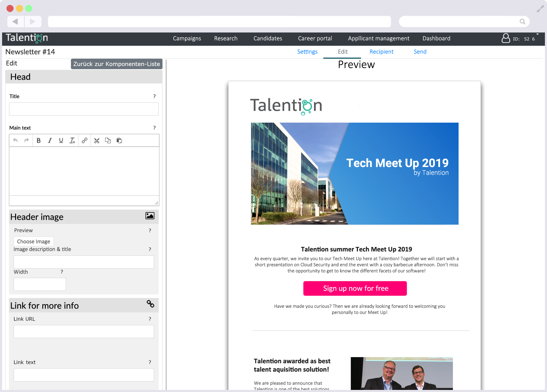Click the Tech Meet Up 2019 banner image
547x392 pixels.
pos(355,174)
